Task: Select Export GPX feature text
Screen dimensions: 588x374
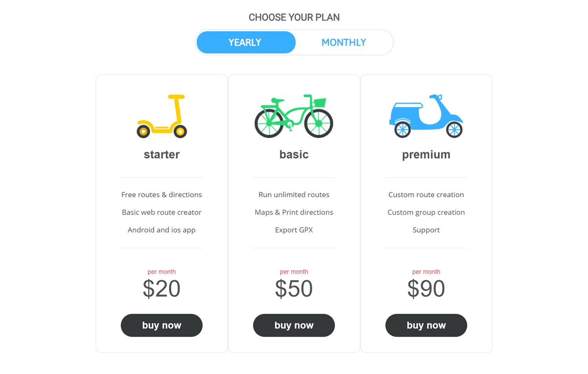Action: [294, 230]
